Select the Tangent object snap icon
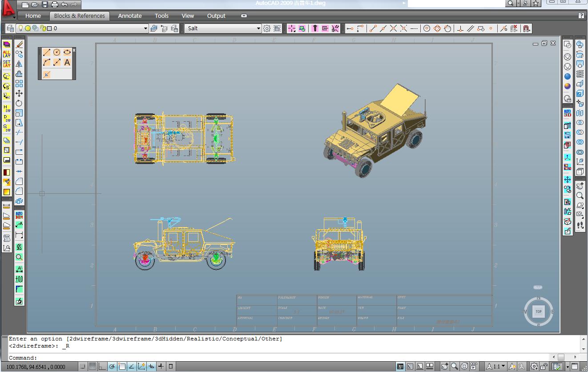 coord(447,28)
